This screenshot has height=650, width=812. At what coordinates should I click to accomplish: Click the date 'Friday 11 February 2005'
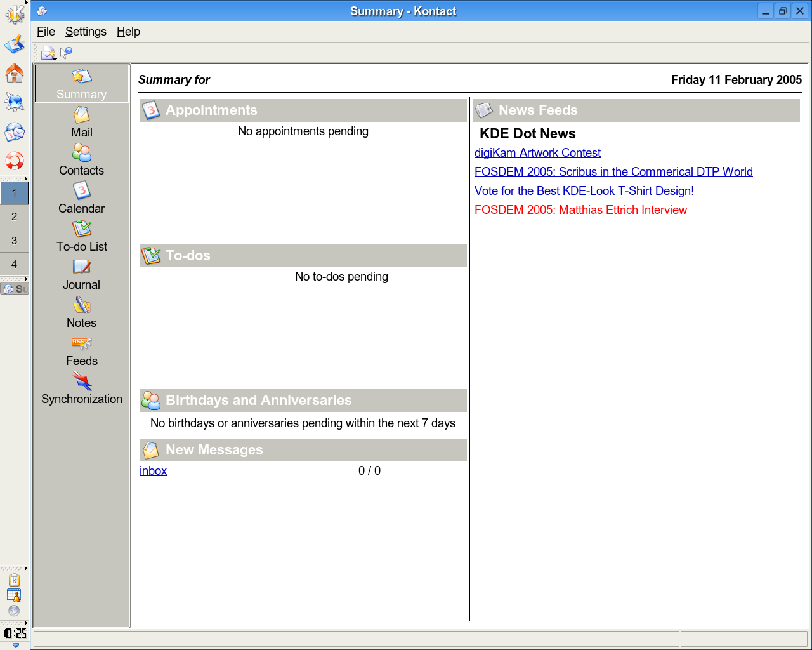(736, 79)
